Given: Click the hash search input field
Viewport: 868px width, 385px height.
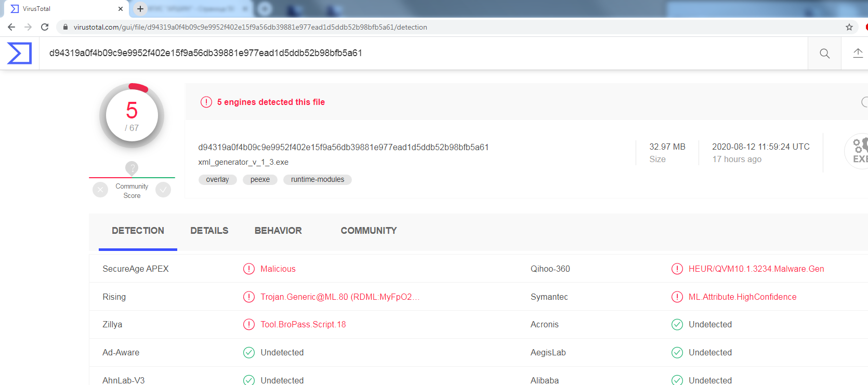Looking at the screenshot, I should (416, 53).
